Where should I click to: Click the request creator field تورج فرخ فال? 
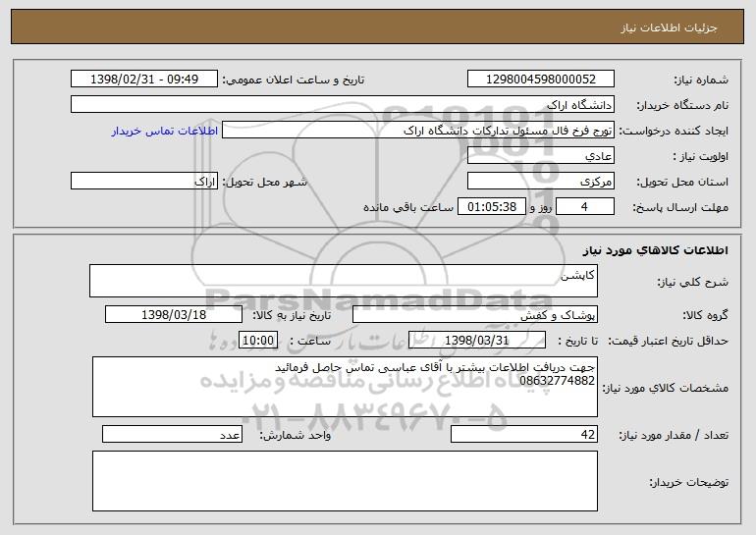point(418,130)
